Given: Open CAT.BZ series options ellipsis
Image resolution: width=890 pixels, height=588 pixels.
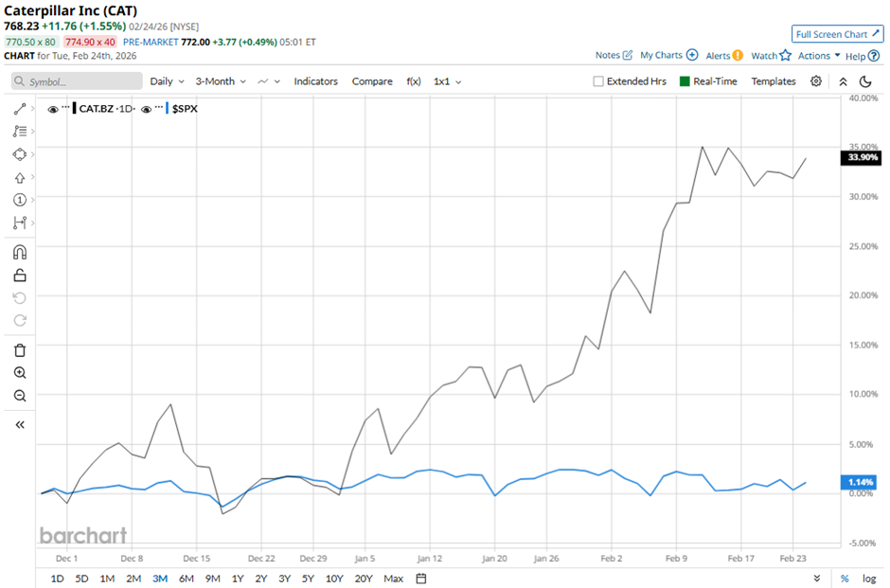Looking at the screenshot, I should [x=65, y=107].
